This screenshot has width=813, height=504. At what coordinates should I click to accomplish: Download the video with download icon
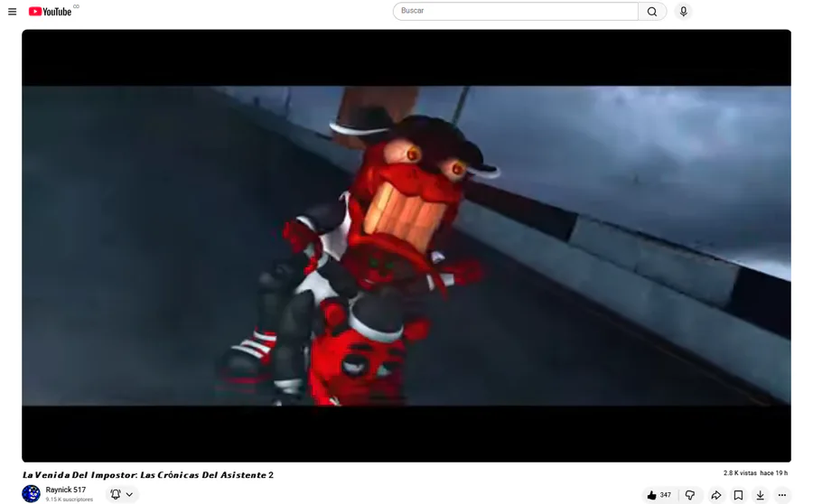click(760, 495)
